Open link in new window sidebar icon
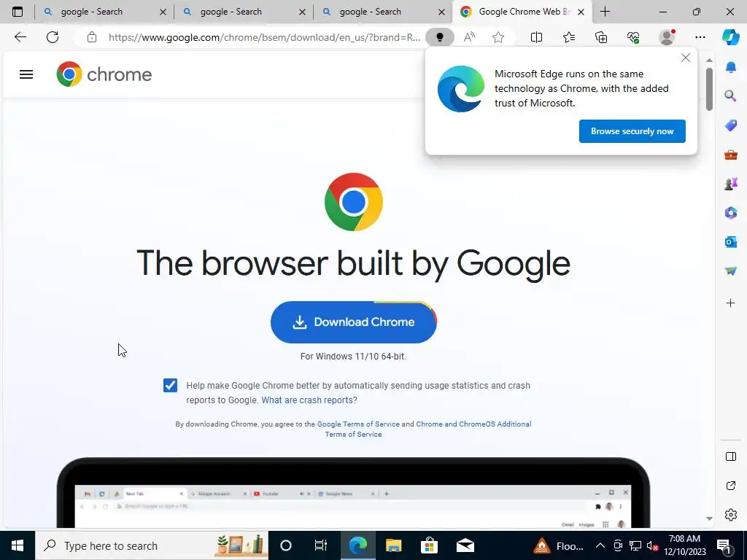Image resolution: width=747 pixels, height=560 pixels. coord(731,486)
